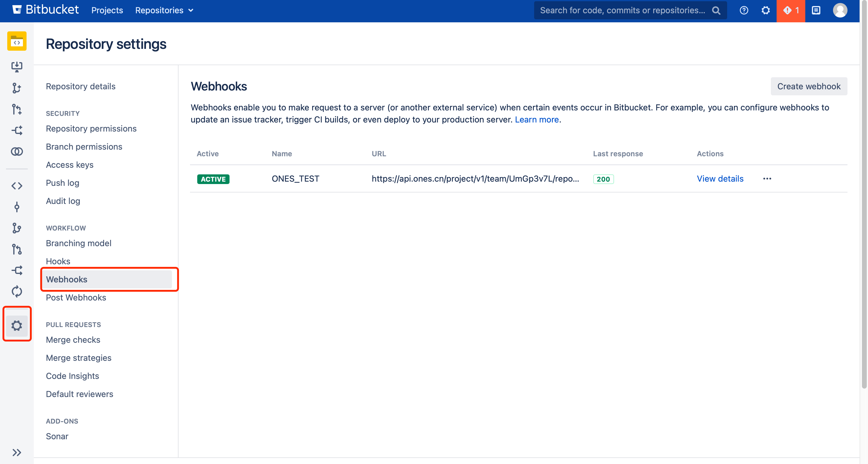Click the circular sync arrows sidebar icon

point(17,291)
